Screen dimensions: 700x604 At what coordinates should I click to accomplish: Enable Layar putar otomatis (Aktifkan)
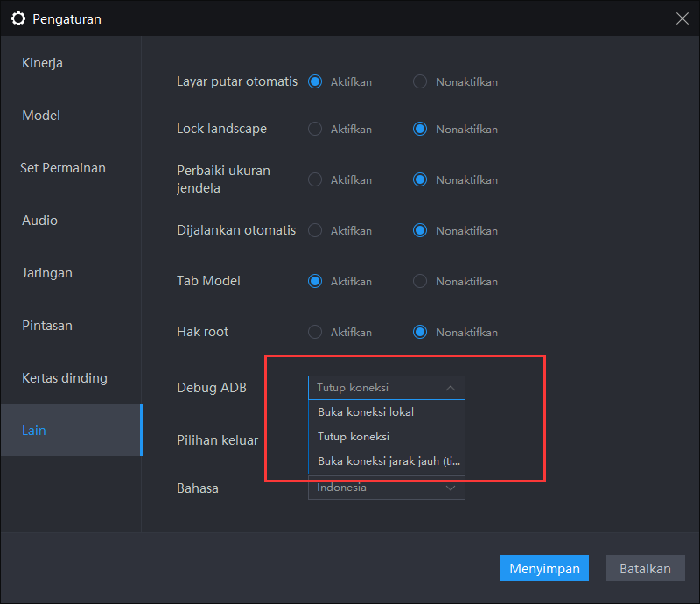(x=315, y=81)
